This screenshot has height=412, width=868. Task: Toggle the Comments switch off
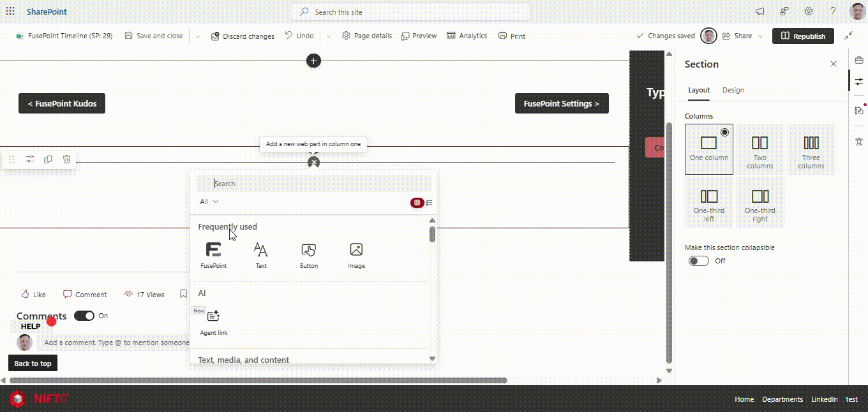coord(84,316)
